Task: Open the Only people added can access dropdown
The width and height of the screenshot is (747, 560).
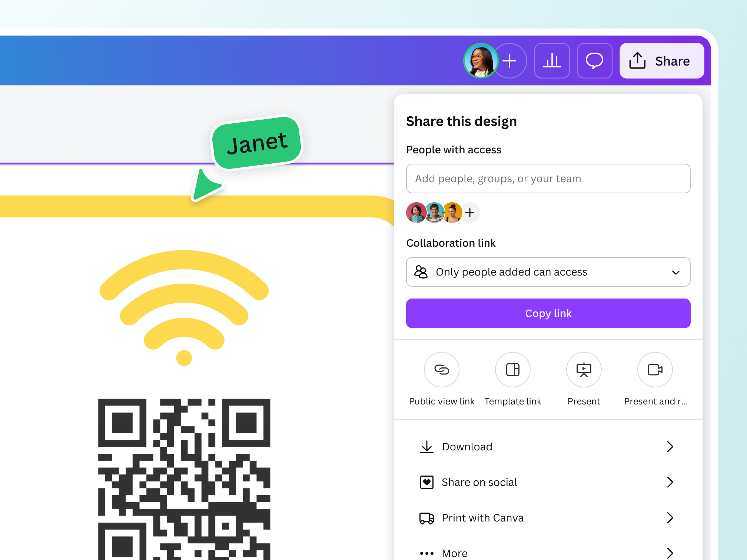Action: click(548, 272)
